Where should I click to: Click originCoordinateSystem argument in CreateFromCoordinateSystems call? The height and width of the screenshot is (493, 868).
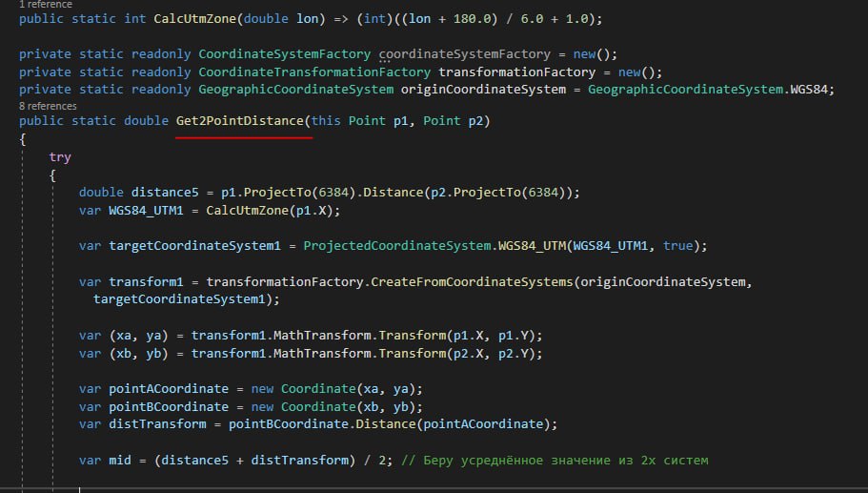[x=662, y=282]
